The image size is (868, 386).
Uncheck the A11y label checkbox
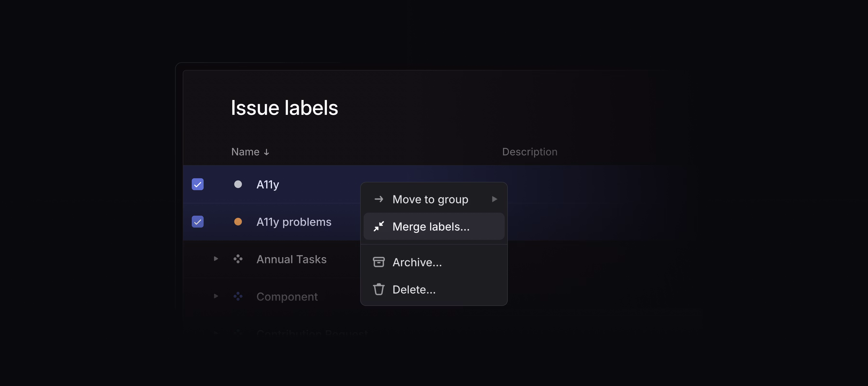tap(197, 184)
